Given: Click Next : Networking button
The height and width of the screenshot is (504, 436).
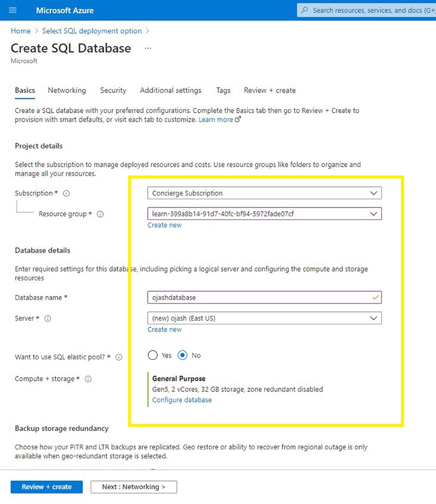Looking at the screenshot, I should (x=133, y=487).
